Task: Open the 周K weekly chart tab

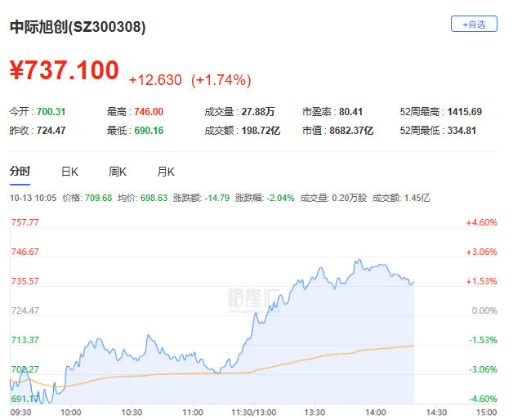Action: pos(118,172)
